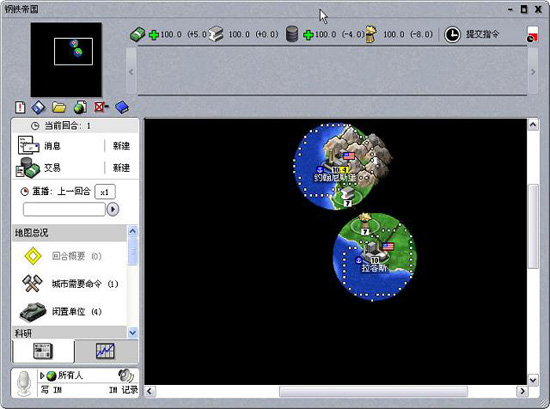
Task: Click right chevron of the info strip
Action: click(x=533, y=72)
